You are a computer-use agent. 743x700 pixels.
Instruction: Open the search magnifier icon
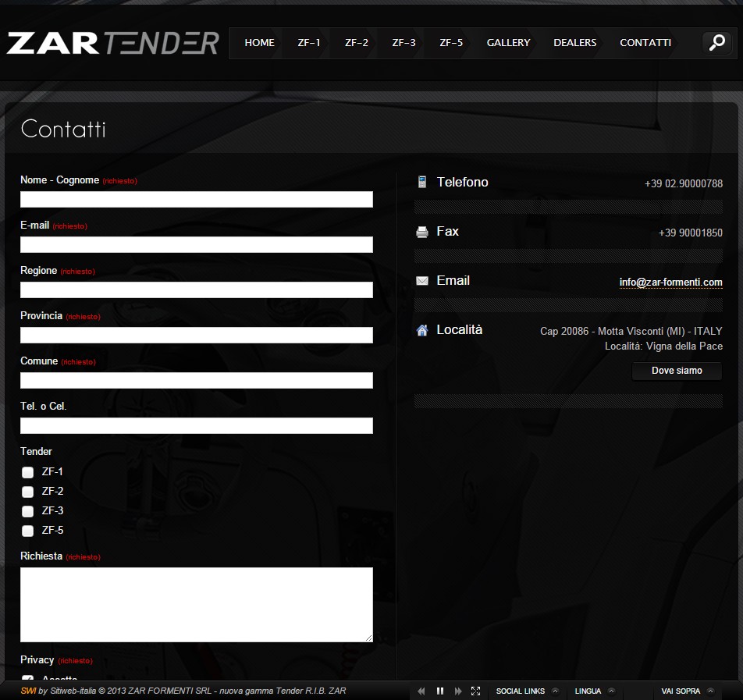[717, 43]
